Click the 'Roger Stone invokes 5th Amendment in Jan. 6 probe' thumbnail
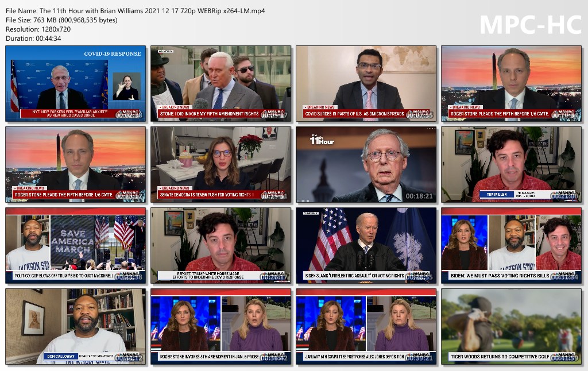 pos(221,327)
